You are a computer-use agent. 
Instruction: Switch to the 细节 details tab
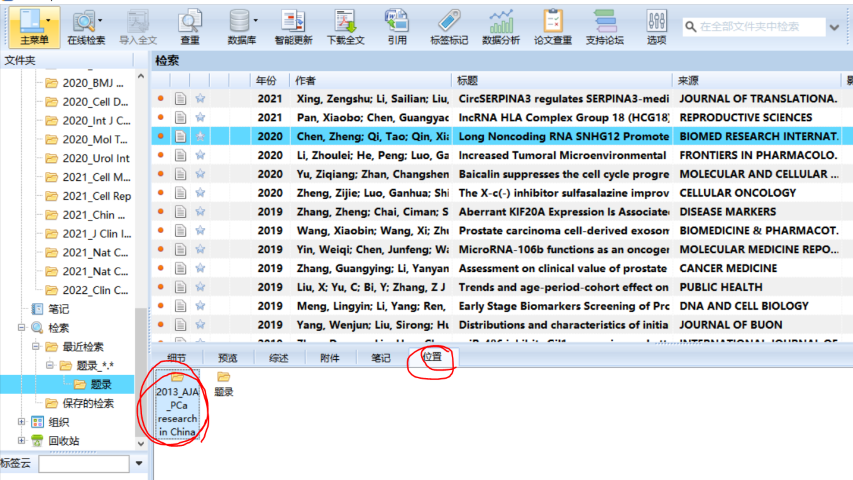pos(176,358)
